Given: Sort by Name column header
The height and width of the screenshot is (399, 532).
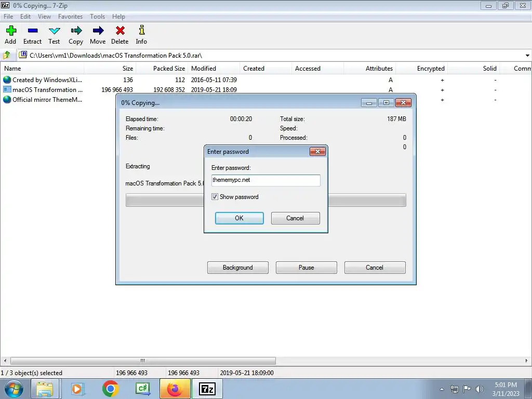Looking at the screenshot, I should pyautogui.click(x=42, y=69).
